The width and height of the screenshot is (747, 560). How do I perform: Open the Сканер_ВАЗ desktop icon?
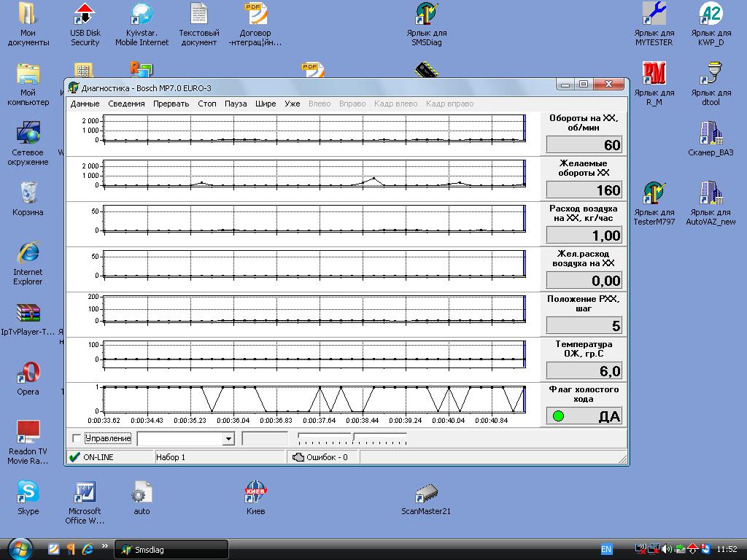click(711, 139)
